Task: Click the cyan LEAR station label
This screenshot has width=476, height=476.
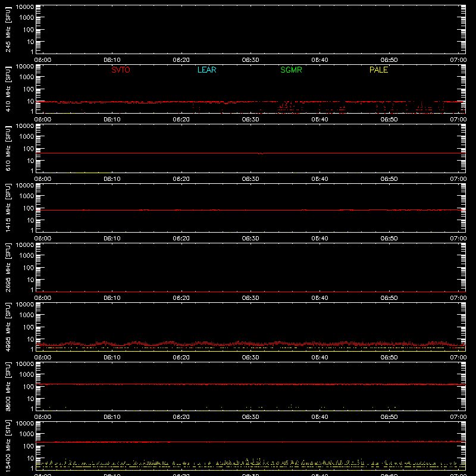Action: click(x=206, y=70)
